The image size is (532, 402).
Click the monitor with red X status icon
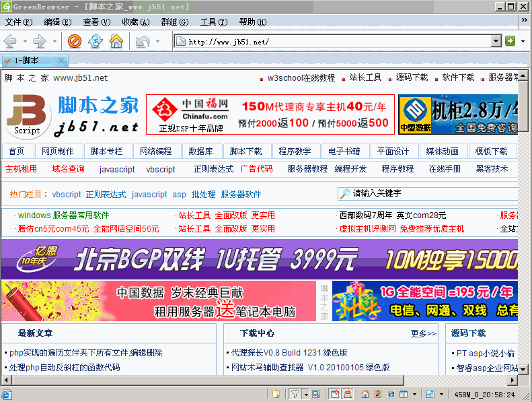316,394
